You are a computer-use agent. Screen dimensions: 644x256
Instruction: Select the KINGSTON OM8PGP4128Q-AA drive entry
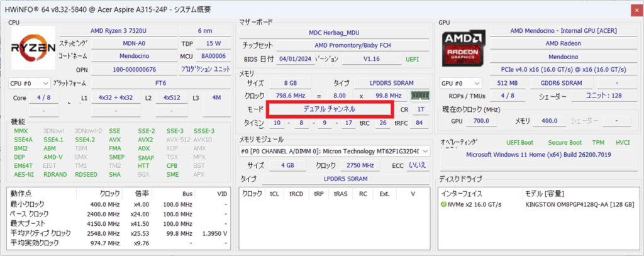[x=579, y=205]
